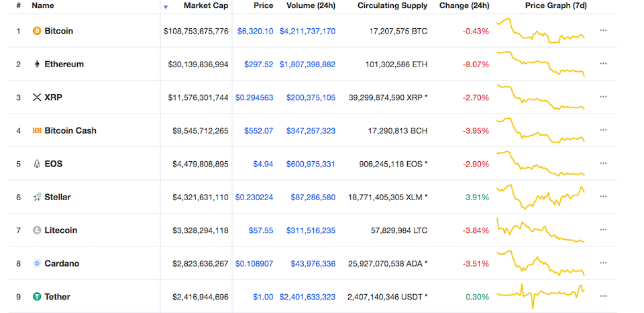The height and width of the screenshot is (313, 644).
Task: Open the XRP name link
Action: tap(54, 97)
